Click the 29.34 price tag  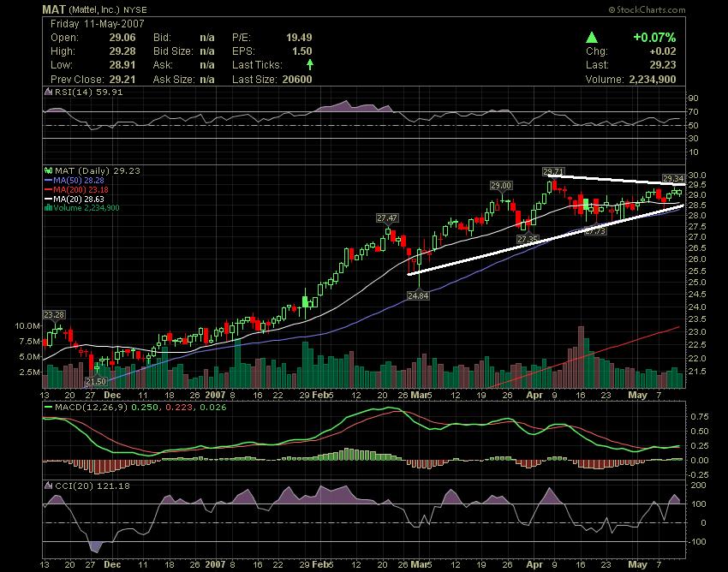click(x=672, y=178)
